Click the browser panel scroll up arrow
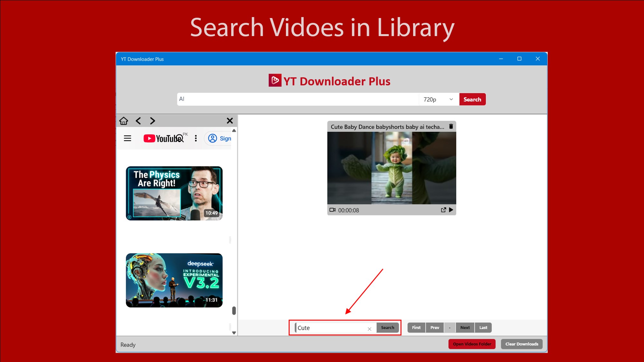Screen dimensions: 644x362 tap(234, 130)
